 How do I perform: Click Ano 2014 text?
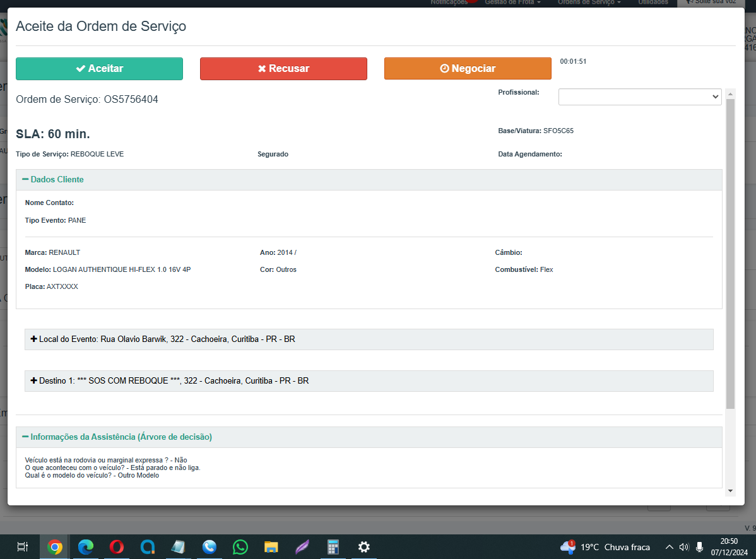(x=278, y=252)
